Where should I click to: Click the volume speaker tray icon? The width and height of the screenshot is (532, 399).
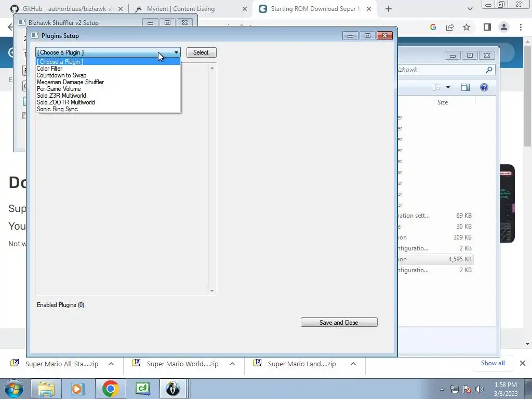pos(480,389)
